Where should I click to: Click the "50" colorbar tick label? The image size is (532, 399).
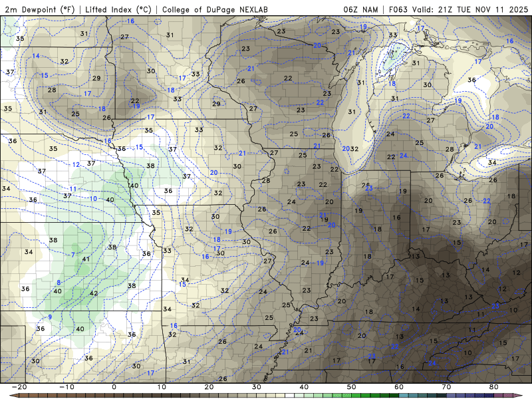[x=352, y=387]
